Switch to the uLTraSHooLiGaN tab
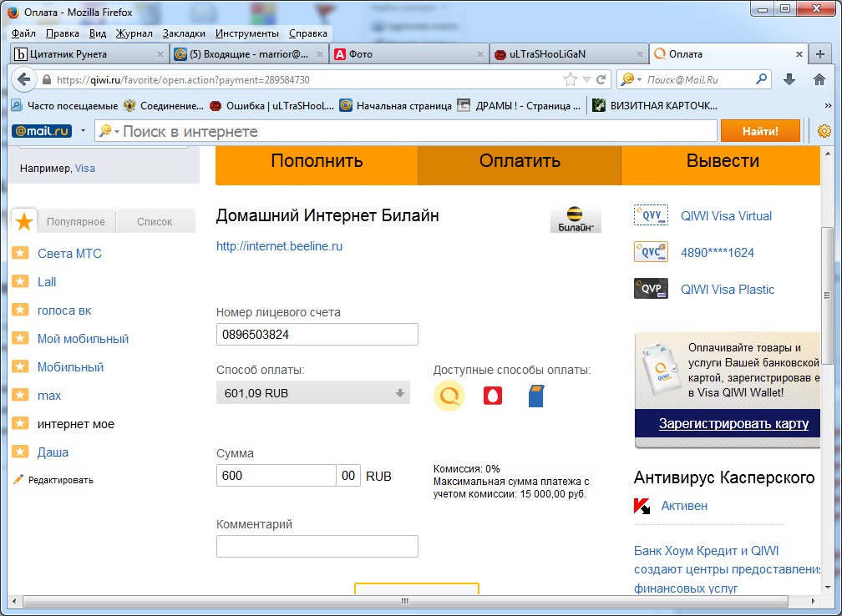This screenshot has height=616, width=842. coord(569,54)
